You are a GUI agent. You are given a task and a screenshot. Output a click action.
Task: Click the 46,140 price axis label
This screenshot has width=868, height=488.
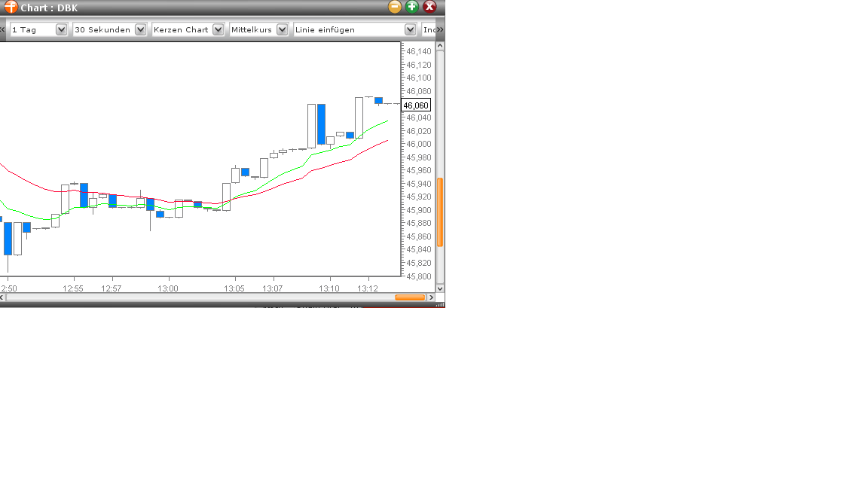[x=418, y=51]
